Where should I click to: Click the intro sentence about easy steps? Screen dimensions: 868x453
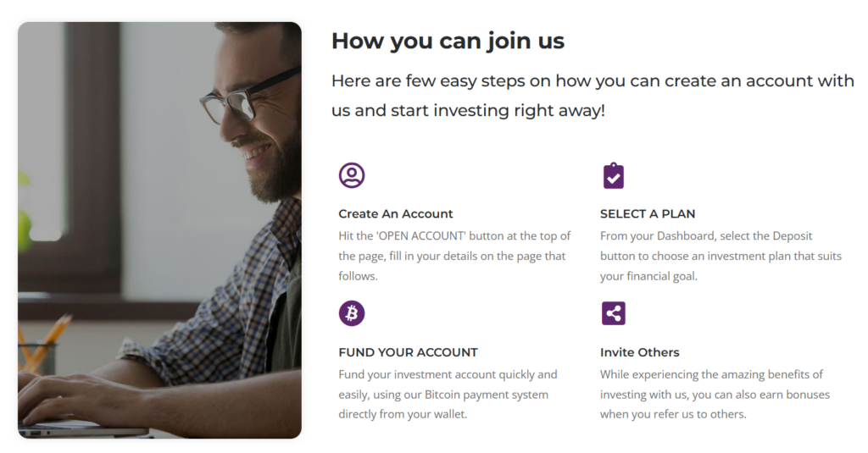pyautogui.click(x=592, y=96)
